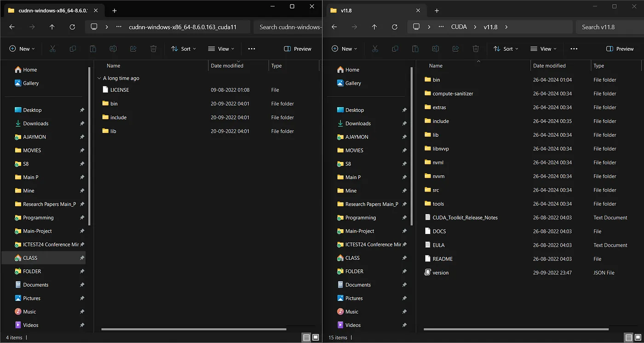Image resolution: width=644 pixels, height=343 pixels.
Task: Go up one level in cudnn window
Action: (52, 27)
